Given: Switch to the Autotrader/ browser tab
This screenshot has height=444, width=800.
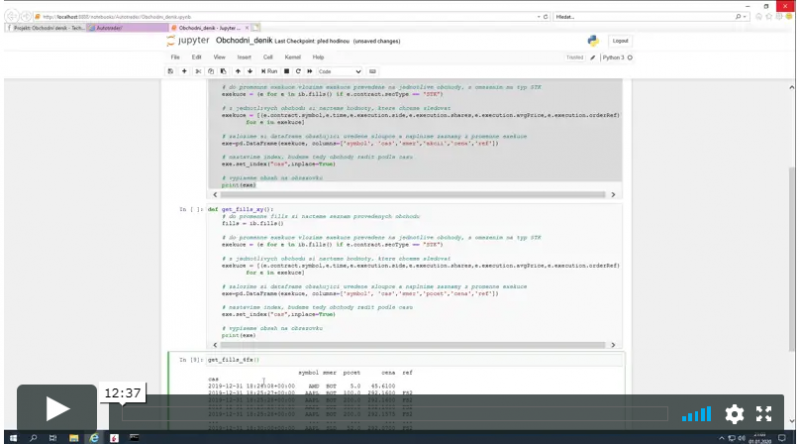Looking at the screenshot, I should tap(128, 28).
